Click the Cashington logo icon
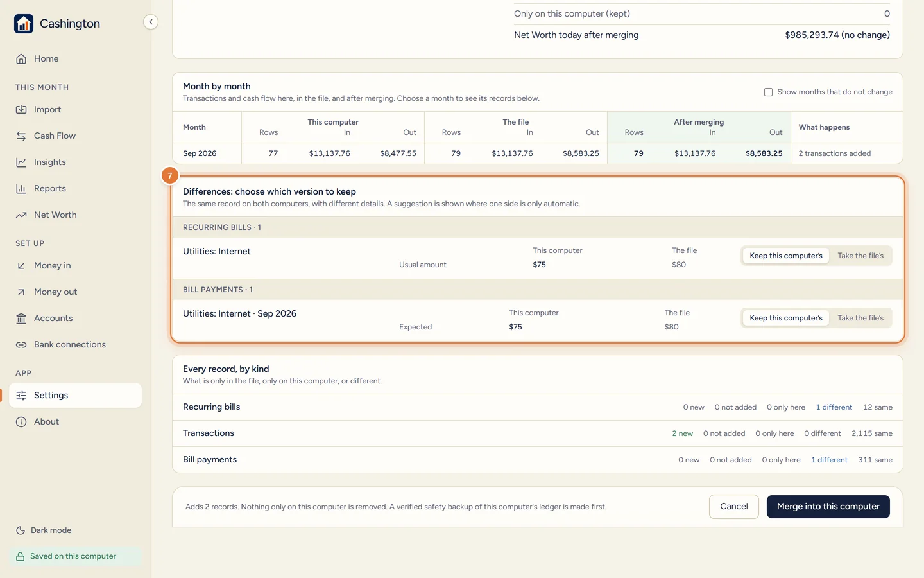Viewport: 924px width, 578px height. [x=24, y=24]
